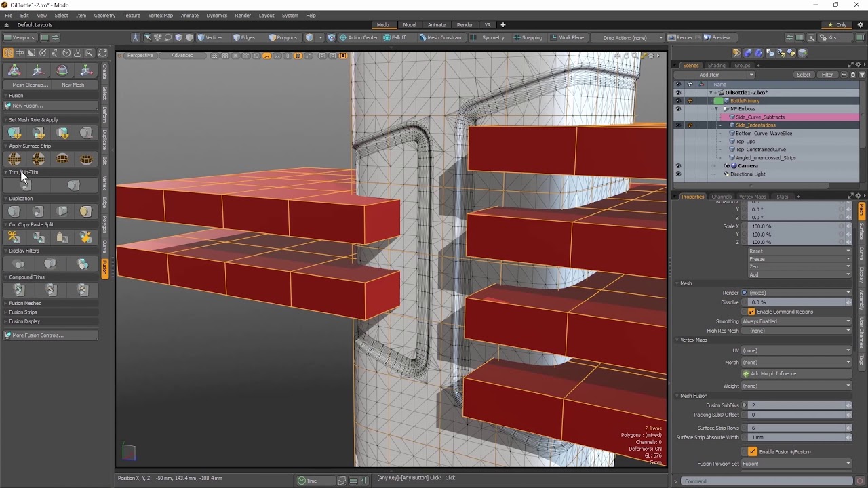
Task: Open the Kits button
Action: [x=828, y=37]
